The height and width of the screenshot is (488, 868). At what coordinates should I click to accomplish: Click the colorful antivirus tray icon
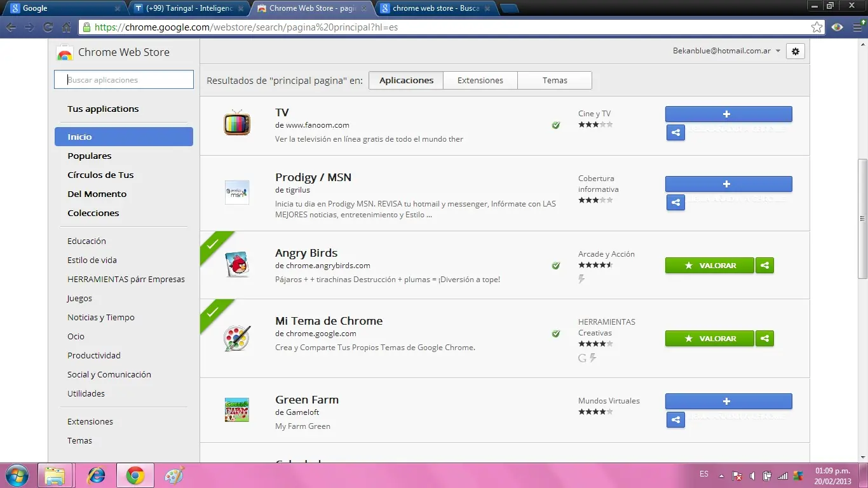pyautogui.click(x=798, y=475)
